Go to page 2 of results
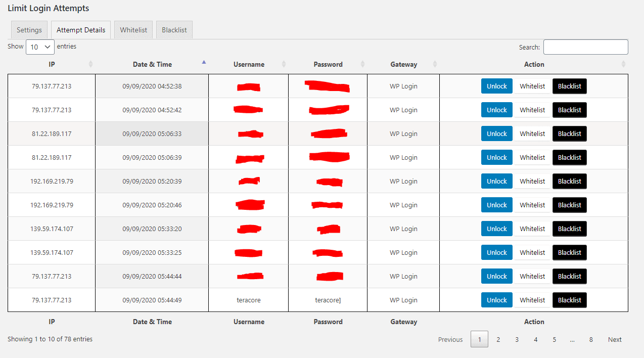Viewport: 644px width, 358px height. coord(498,339)
